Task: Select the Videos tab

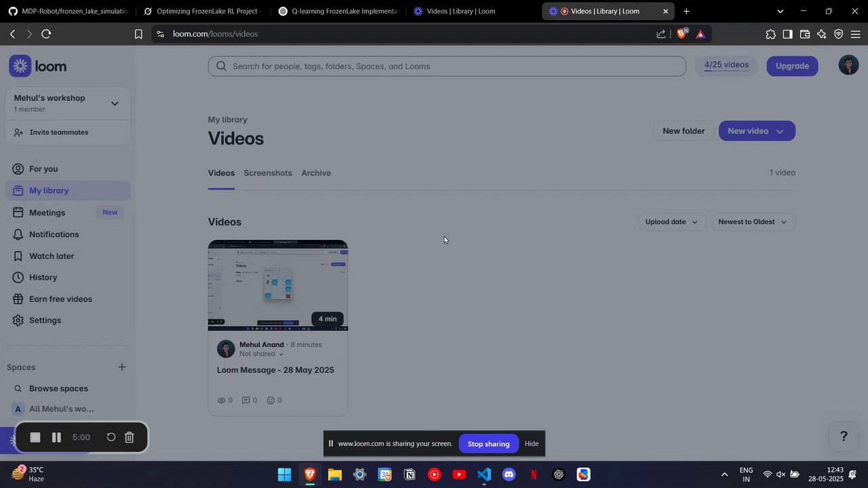Action: pos(221,173)
